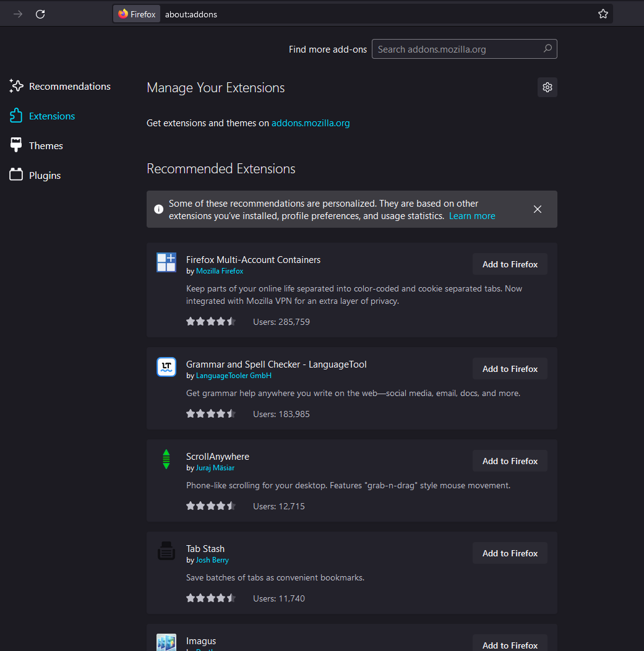Focus the Search addons.mozilla.org field
Screen dimensions: 644x651
457,50
